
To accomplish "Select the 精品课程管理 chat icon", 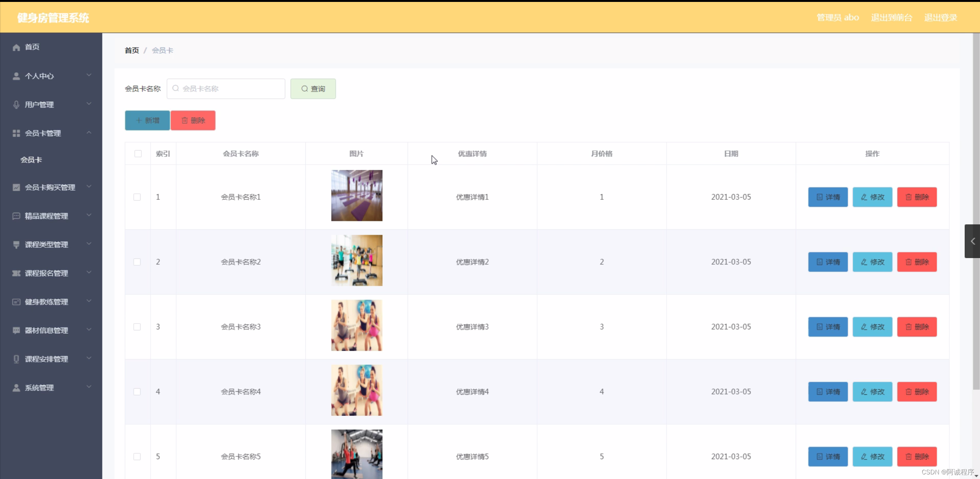I will pyautogui.click(x=16, y=216).
